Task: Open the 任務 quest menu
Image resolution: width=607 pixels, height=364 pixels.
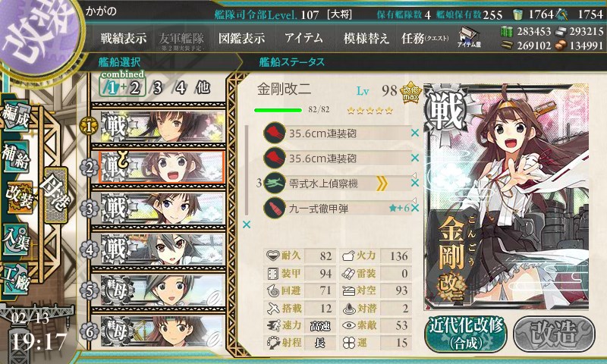Action: (x=425, y=38)
